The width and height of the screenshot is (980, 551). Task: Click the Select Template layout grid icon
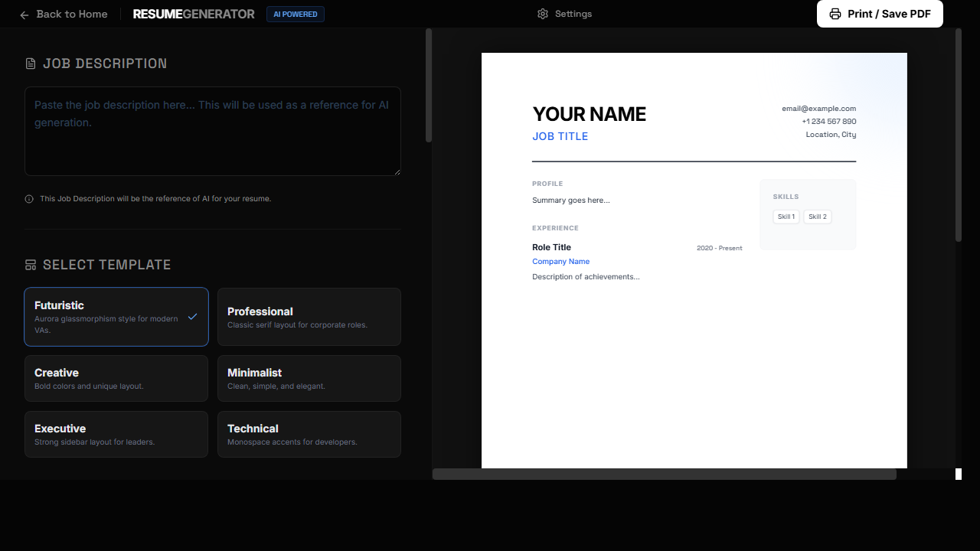pyautogui.click(x=30, y=264)
